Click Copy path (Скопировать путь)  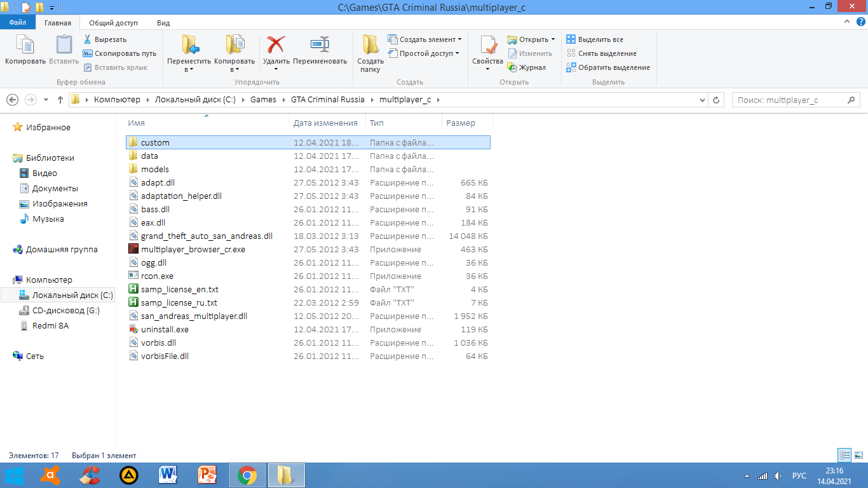120,53
